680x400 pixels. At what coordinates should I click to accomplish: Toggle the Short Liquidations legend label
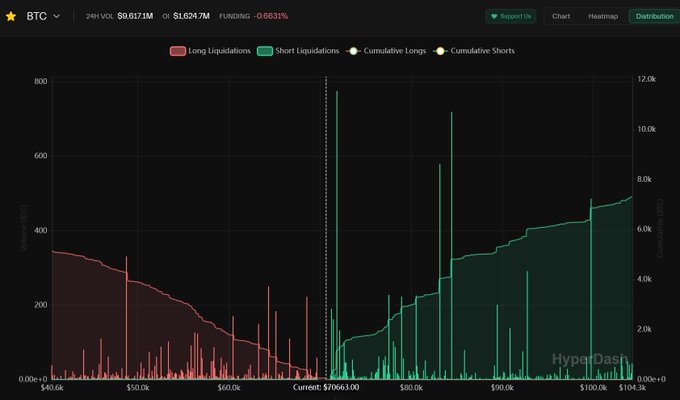pyautogui.click(x=307, y=50)
